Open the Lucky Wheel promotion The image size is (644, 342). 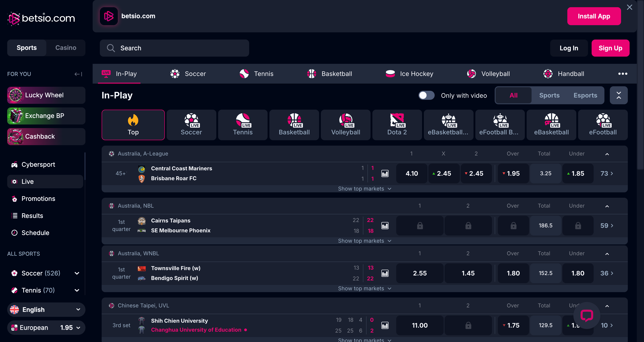(46, 95)
